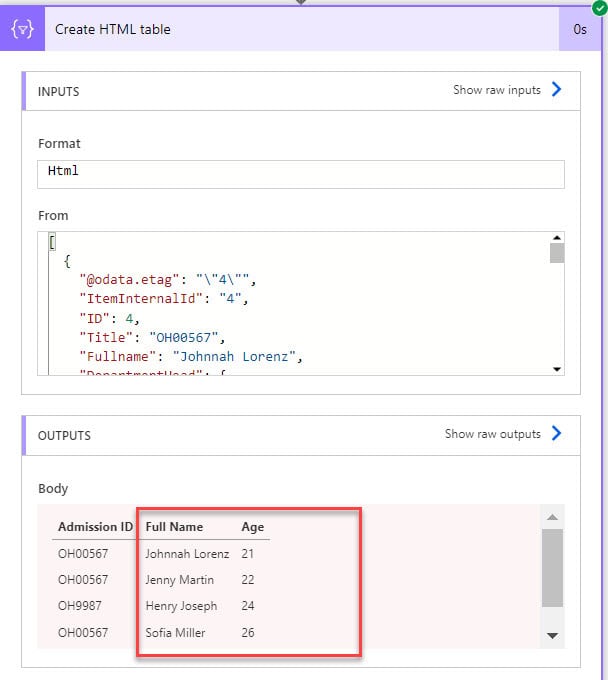608x680 pixels.
Task: Click the "Title" key in JSON
Action: point(106,337)
